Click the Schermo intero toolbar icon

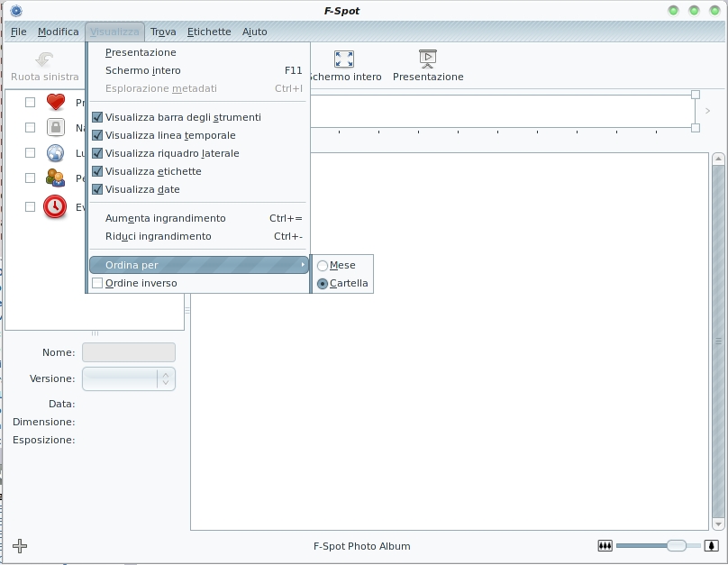pyautogui.click(x=344, y=59)
